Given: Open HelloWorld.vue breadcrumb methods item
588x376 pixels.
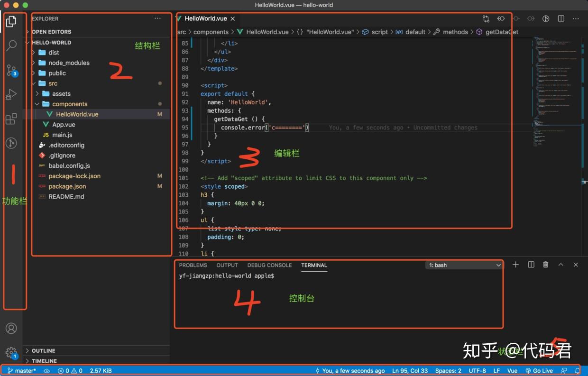Looking at the screenshot, I should [455, 32].
